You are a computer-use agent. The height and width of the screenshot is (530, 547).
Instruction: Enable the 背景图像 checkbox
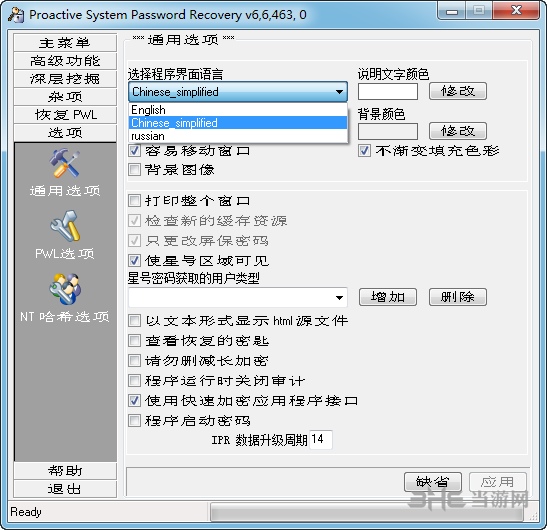(x=134, y=170)
